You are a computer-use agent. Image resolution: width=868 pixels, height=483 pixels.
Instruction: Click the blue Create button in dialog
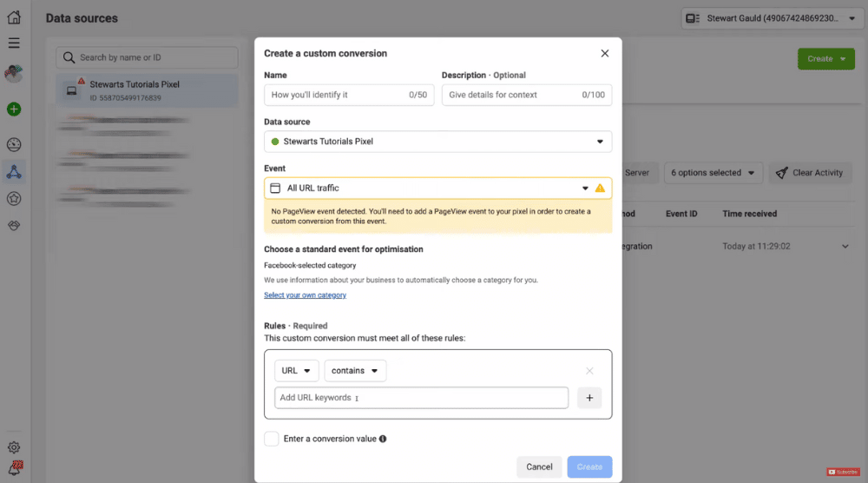coord(589,467)
